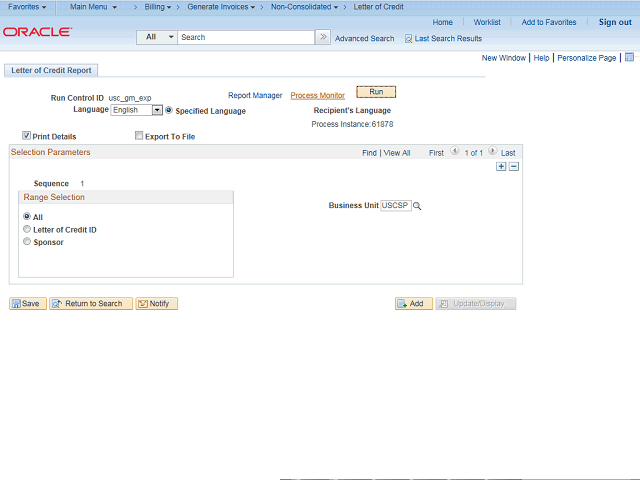
Task: Select the Specified Language radio button
Action: (169, 110)
